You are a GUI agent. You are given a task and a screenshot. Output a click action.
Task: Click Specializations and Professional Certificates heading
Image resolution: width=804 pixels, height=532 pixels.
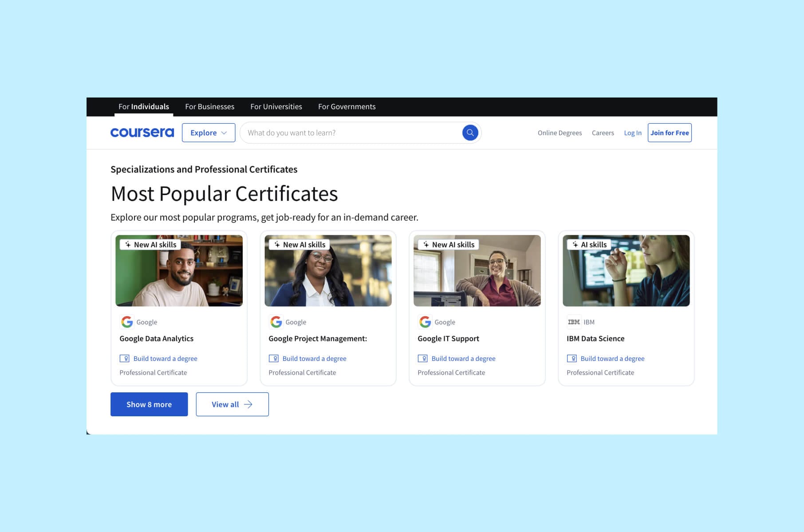pyautogui.click(x=204, y=169)
